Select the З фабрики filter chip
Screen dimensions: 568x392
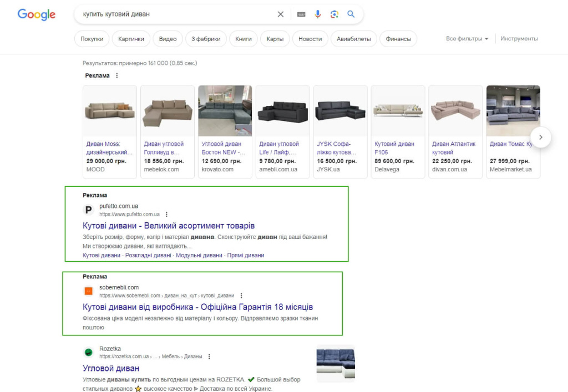[206, 39]
